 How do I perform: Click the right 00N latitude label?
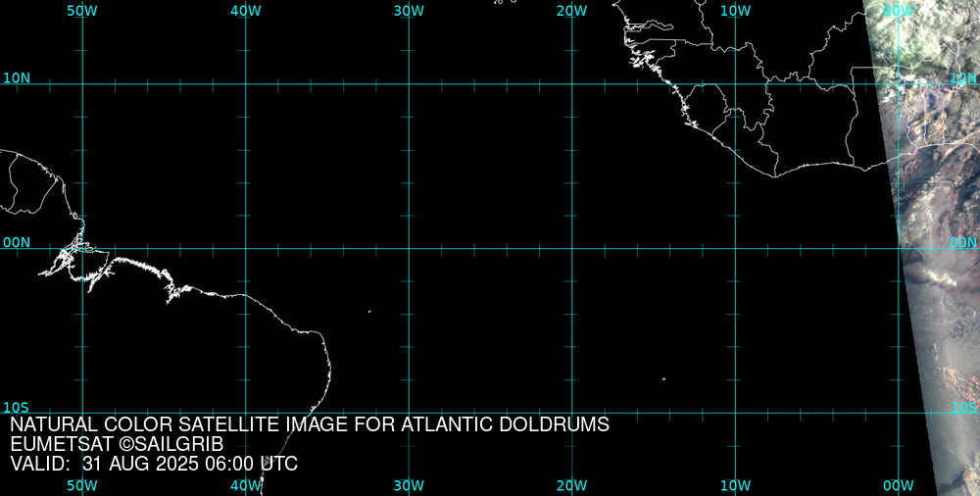pyautogui.click(x=962, y=243)
